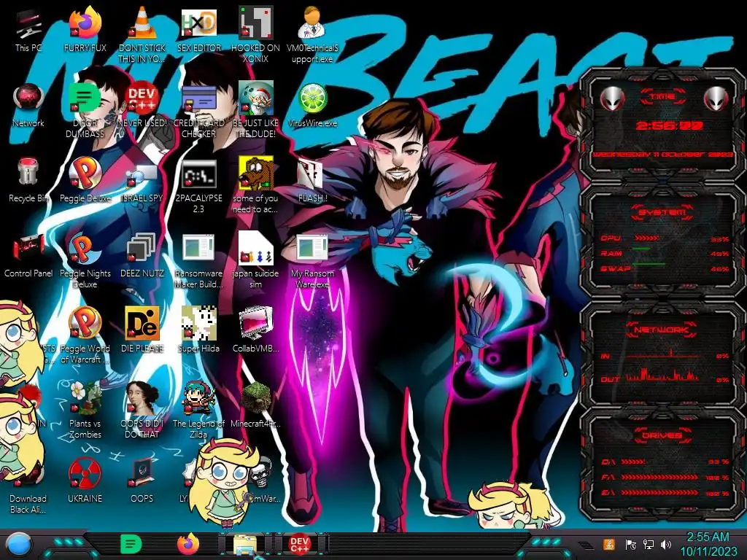Screen dimensions: 747x560
Task: Click the 2:56 digital clock readout
Action: (669, 125)
